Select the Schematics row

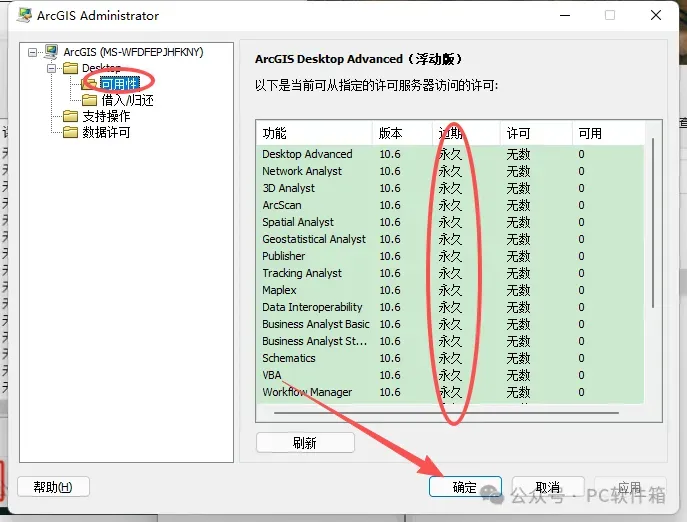[x=450, y=358]
